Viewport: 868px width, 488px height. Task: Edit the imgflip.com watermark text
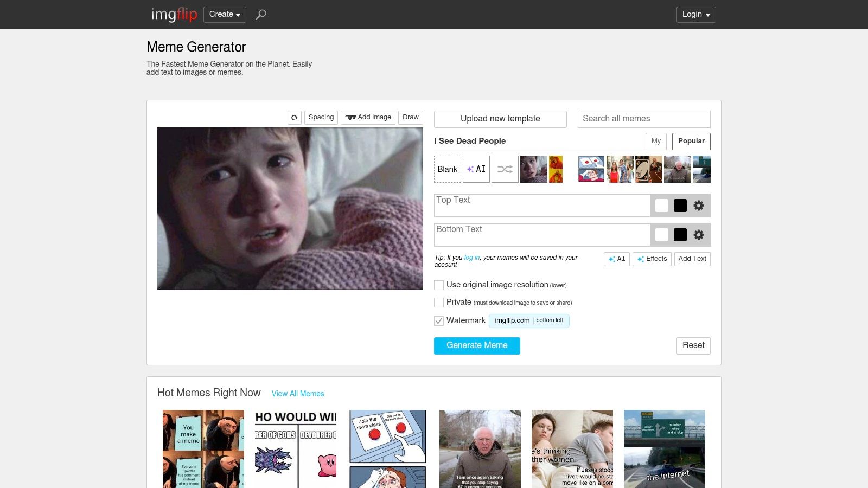click(512, 320)
